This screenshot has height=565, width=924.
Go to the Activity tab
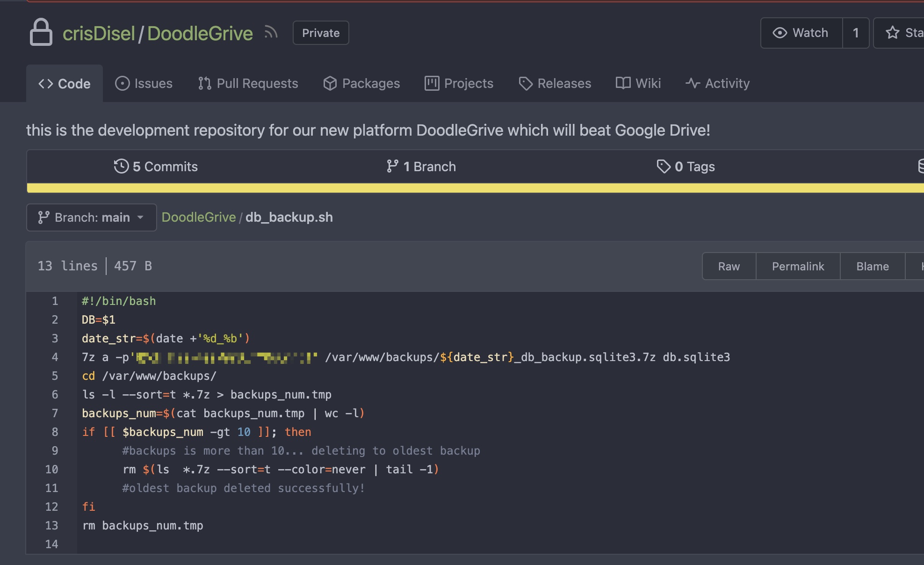tap(717, 83)
